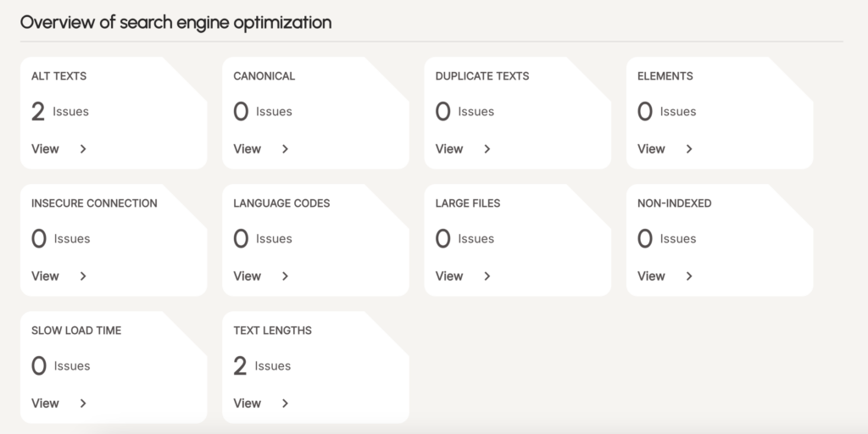Click the chevron arrow in INSECURE CONNECTION card

(x=83, y=276)
